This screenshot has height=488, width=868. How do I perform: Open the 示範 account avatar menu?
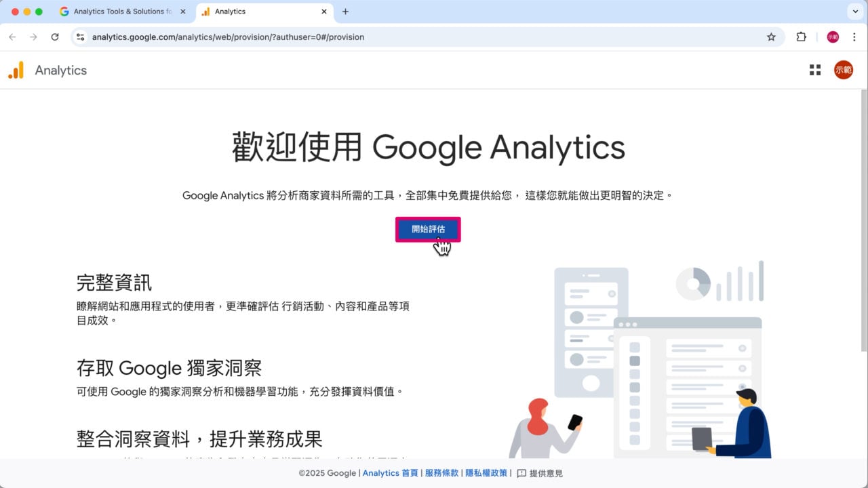point(843,69)
